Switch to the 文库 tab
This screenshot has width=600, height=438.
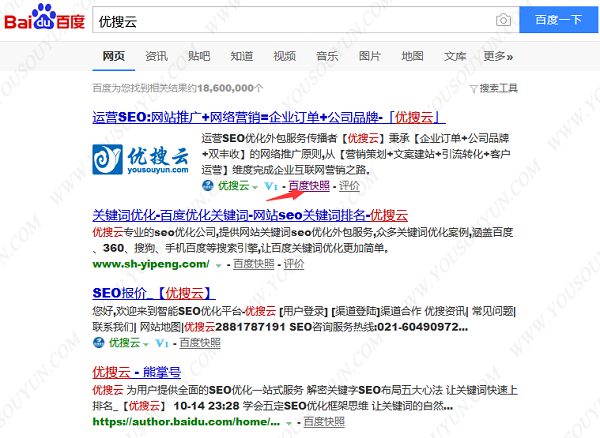point(455,56)
